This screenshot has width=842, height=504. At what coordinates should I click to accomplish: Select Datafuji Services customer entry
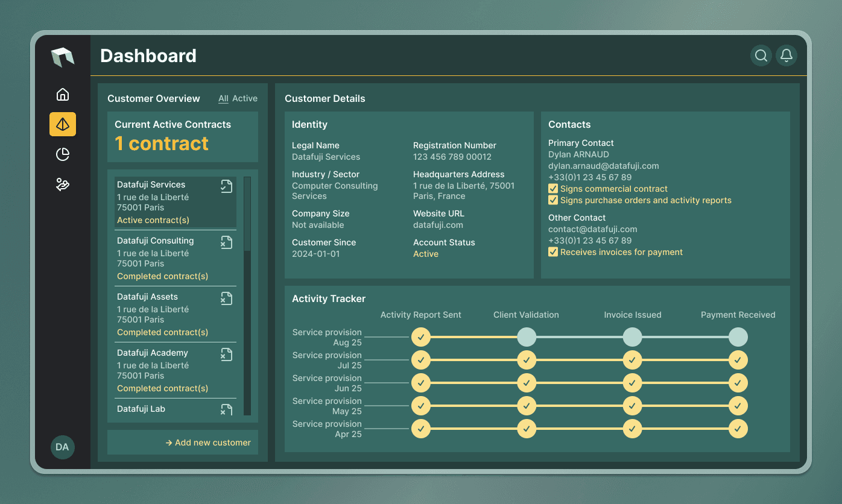coord(176,202)
